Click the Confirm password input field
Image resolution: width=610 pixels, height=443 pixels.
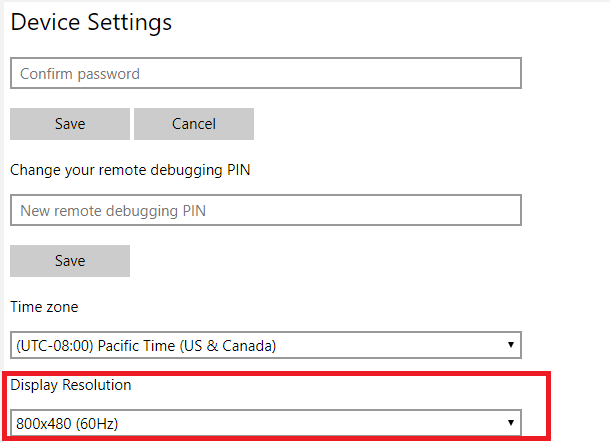tap(265, 73)
